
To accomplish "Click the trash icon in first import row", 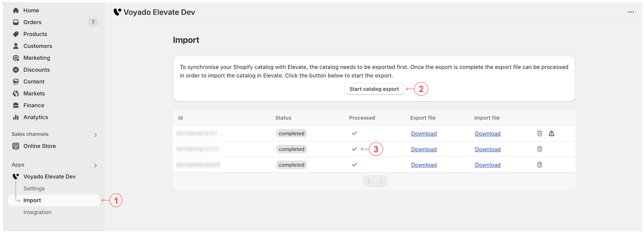I will pyautogui.click(x=539, y=133).
